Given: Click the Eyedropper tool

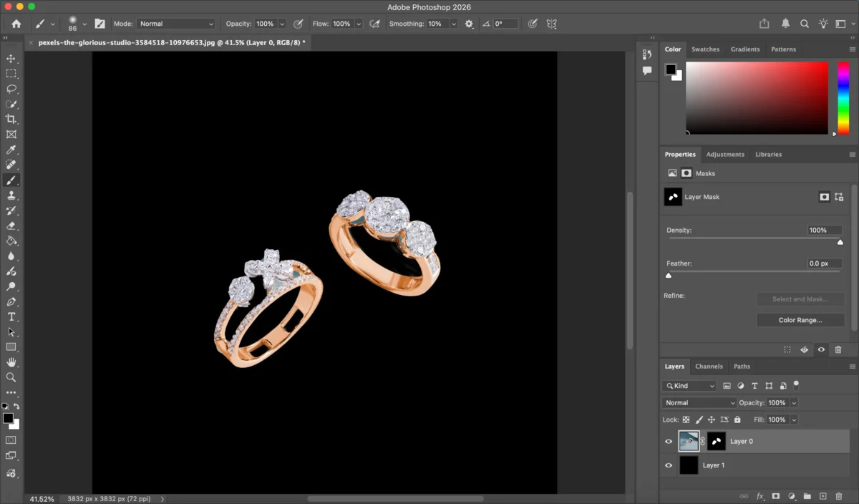Looking at the screenshot, I should (11, 150).
